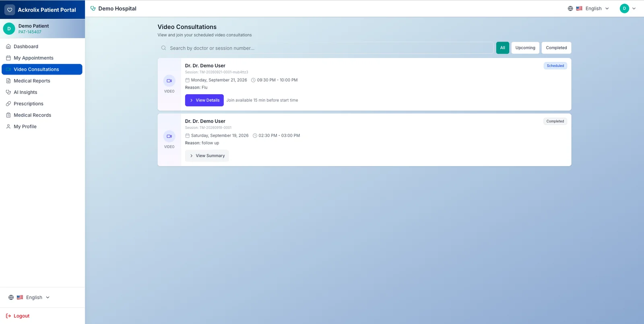Click the video camera icon for scheduled session
Screen dimensions: 644x324
click(x=169, y=81)
